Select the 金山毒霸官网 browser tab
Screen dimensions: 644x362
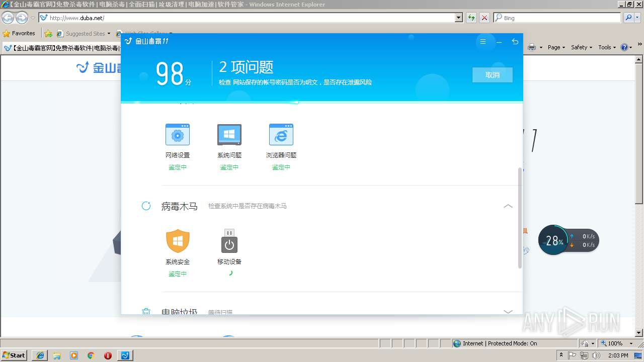click(x=61, y=48)
